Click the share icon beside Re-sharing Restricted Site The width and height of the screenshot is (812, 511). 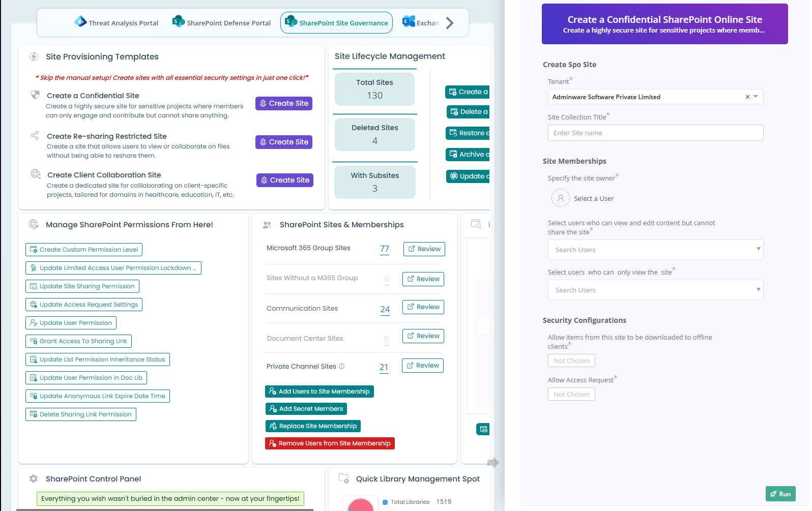tap(35, 136)
